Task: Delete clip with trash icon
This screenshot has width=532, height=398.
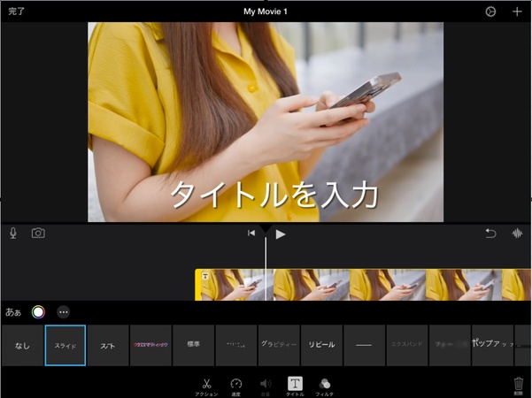Action: [518, 386]
